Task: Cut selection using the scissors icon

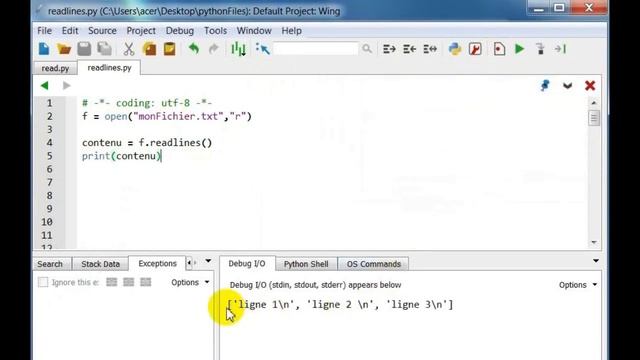Action: [x=129, y=49]
